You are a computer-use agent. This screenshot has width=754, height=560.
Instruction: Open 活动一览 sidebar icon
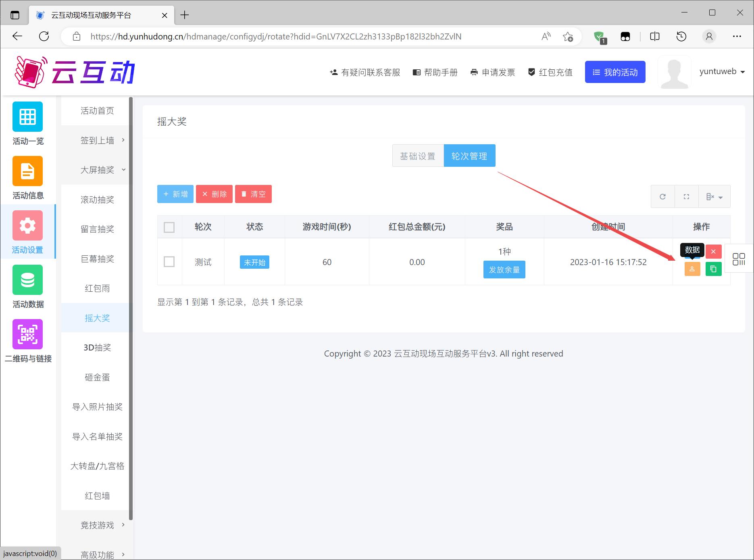(28, 123)
